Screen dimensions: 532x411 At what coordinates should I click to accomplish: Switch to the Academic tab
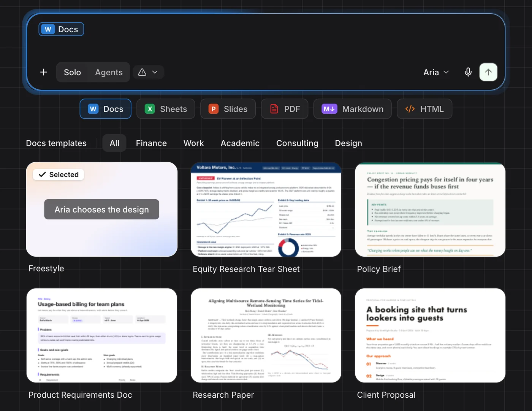point(240,143)
